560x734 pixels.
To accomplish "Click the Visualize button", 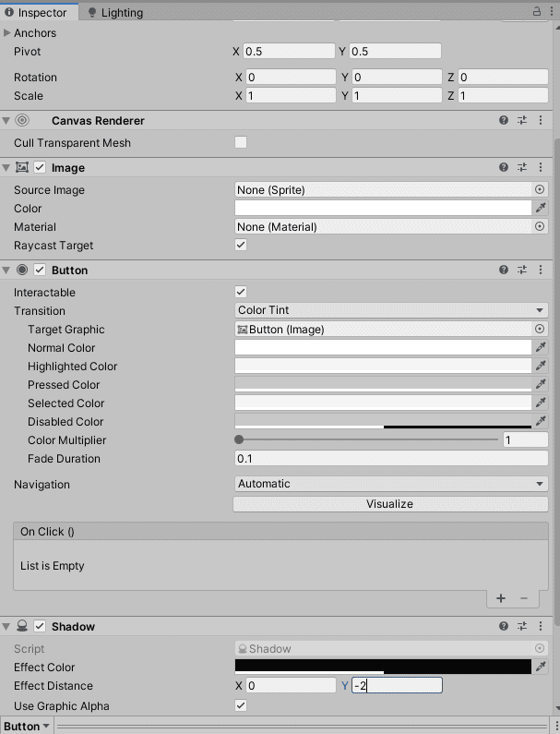I will point(389,504).
